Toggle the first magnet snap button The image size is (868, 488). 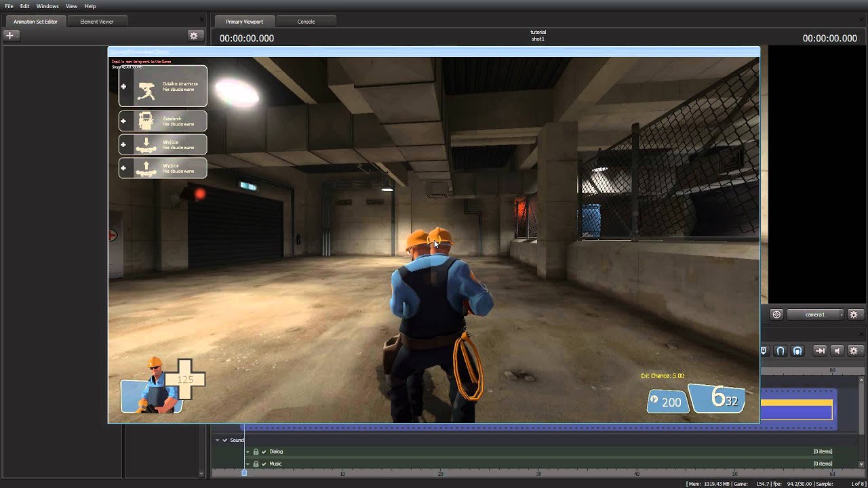point(781,350)
